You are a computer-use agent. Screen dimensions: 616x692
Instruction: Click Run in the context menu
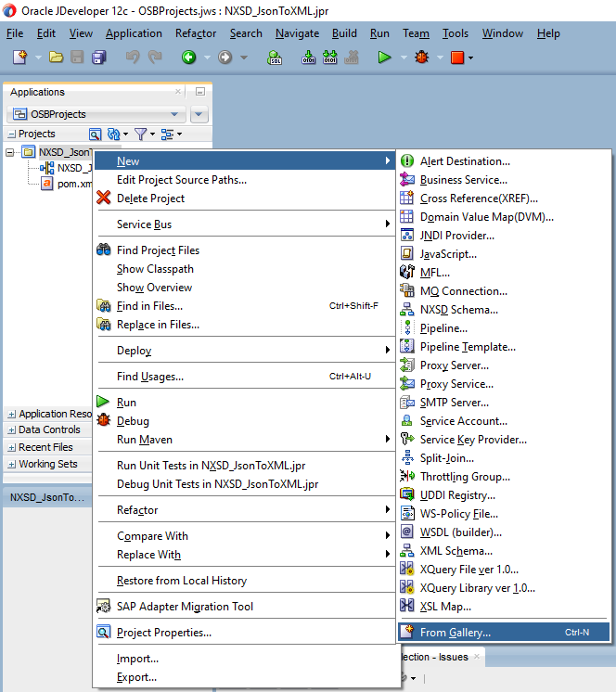[245, 402]
